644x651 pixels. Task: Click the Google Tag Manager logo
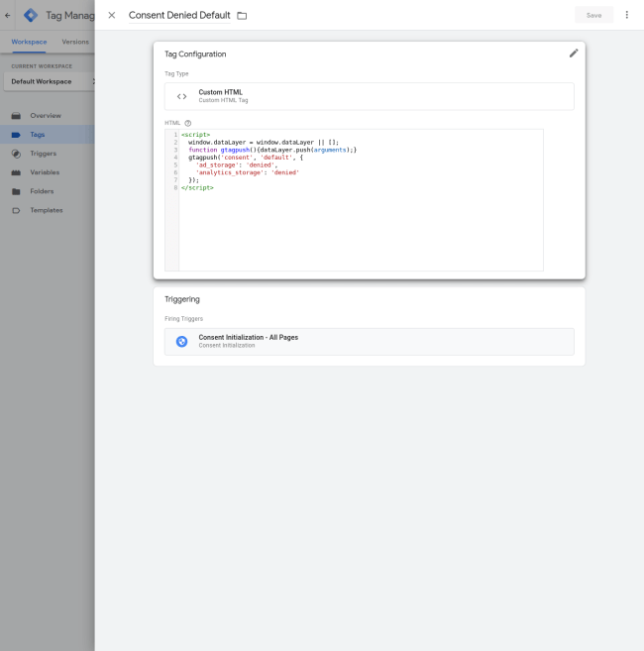(30, 15)
